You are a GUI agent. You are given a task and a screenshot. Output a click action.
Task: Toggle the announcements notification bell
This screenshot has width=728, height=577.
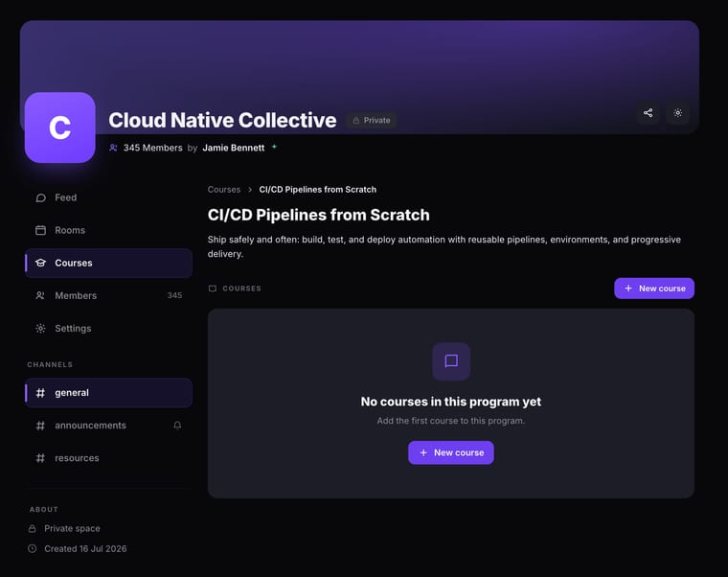pos(177,426)
